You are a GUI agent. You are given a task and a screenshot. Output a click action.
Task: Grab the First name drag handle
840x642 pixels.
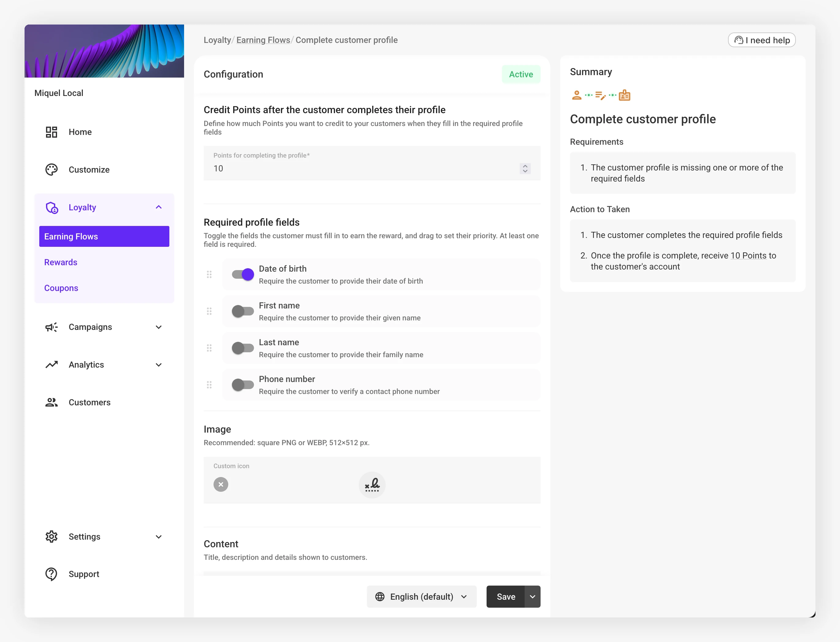[x=209, y=311]
